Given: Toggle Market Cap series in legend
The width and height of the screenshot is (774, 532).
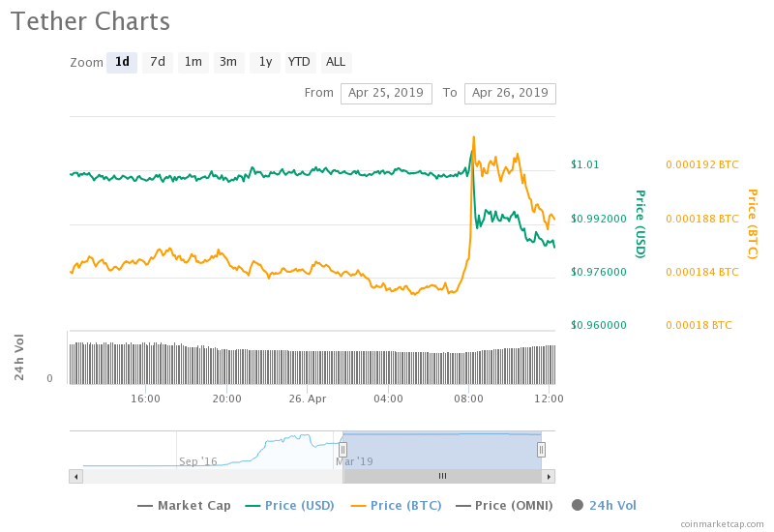Looking at the screenshot, I should (184, 505).
